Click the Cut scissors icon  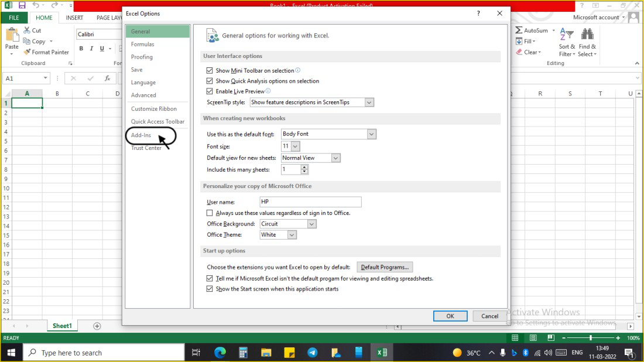(x=27, y=30)
